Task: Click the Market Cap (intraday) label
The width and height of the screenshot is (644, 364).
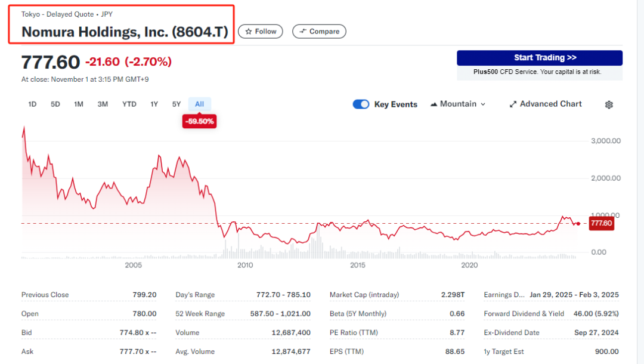Action: pos(364,295)
